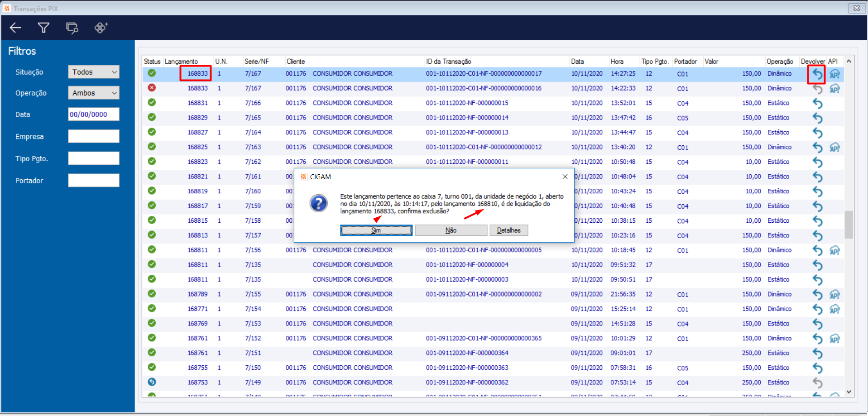Click Sim to confirm exclusion
The image size is (868, 416).
pyautogui.click(x=376, y=230)
